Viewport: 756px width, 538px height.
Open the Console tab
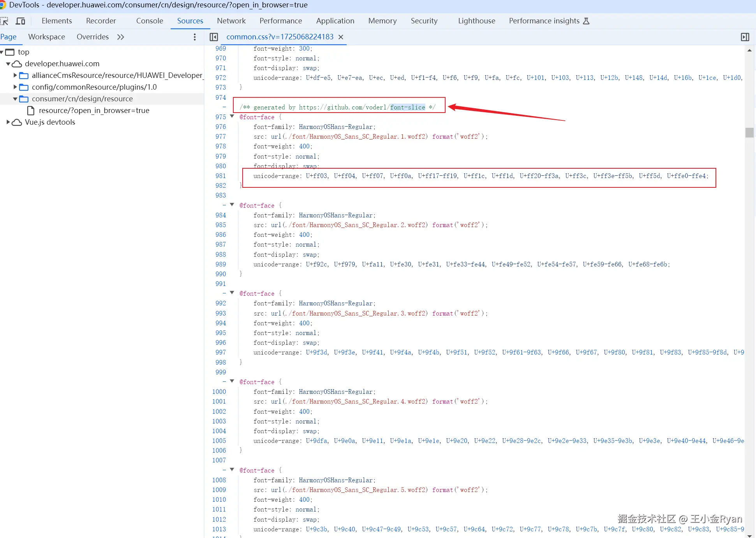point(150,21)
